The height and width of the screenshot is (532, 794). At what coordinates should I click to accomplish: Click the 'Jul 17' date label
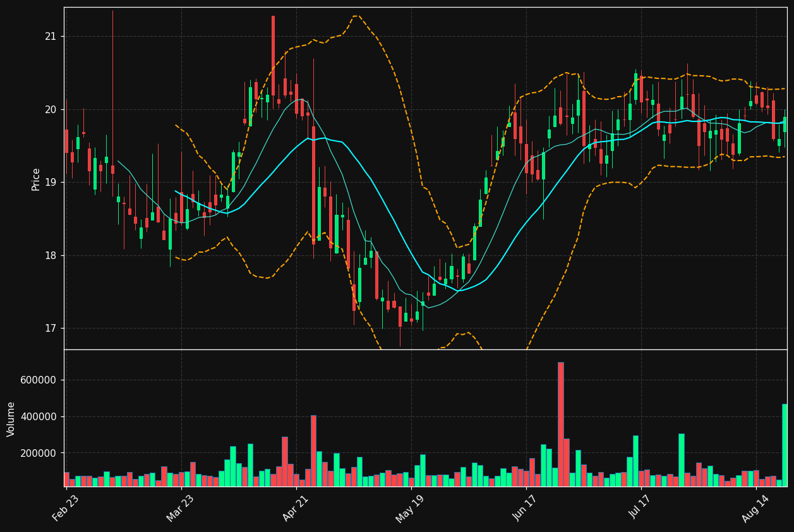(x=642, y=507)
